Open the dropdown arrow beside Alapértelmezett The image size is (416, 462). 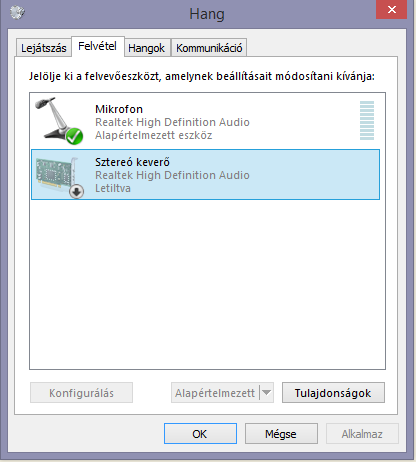(x=266, y=392)
